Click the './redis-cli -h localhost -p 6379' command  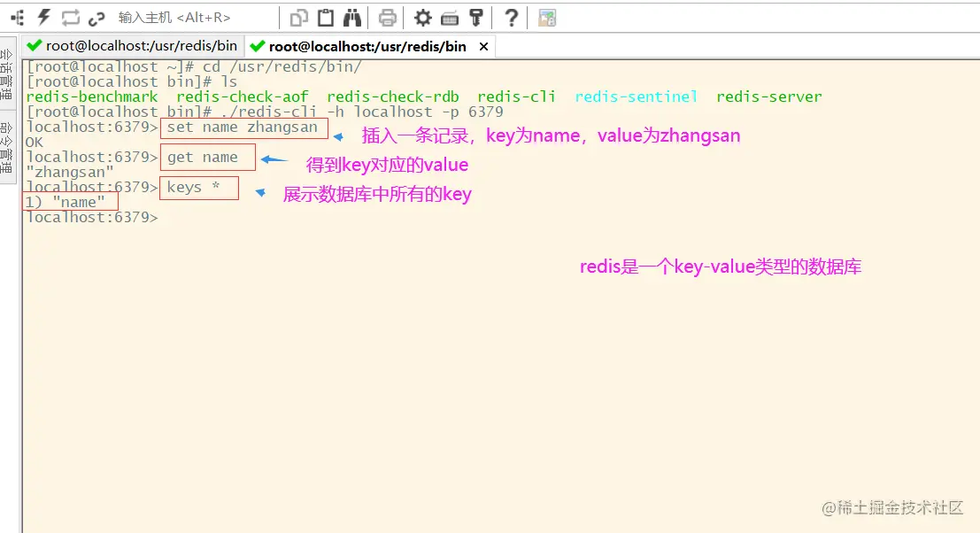click(x=362, y=112)
